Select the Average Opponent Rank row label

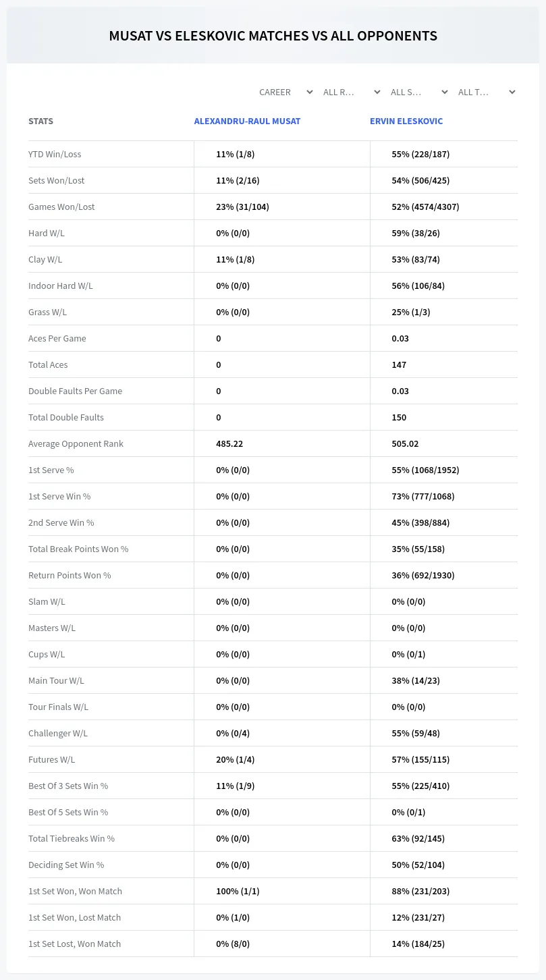pyautogui.click(x=76, y=443)
